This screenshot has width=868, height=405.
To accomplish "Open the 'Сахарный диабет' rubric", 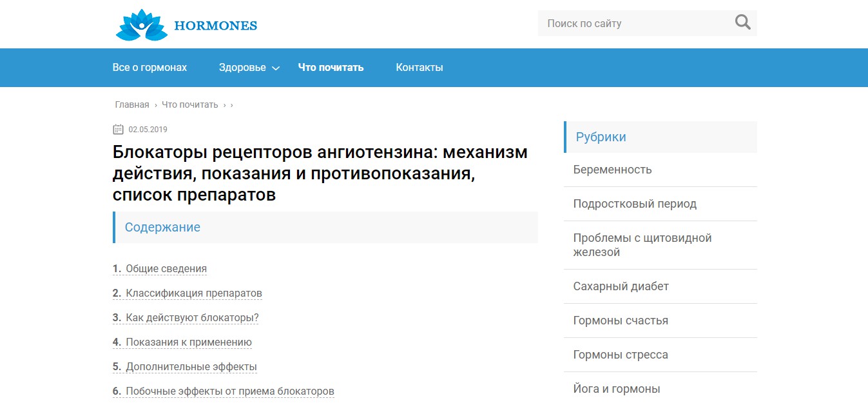I will (x=621, y=286).
